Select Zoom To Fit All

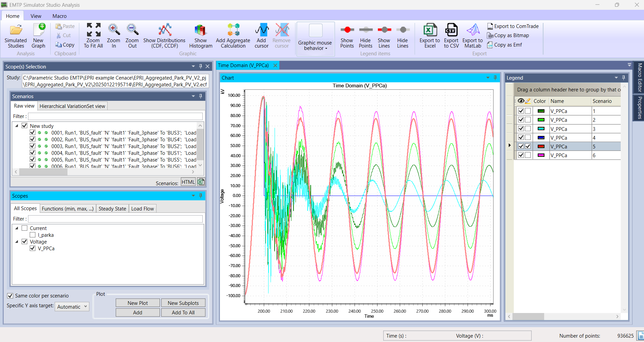coord(93,35)
